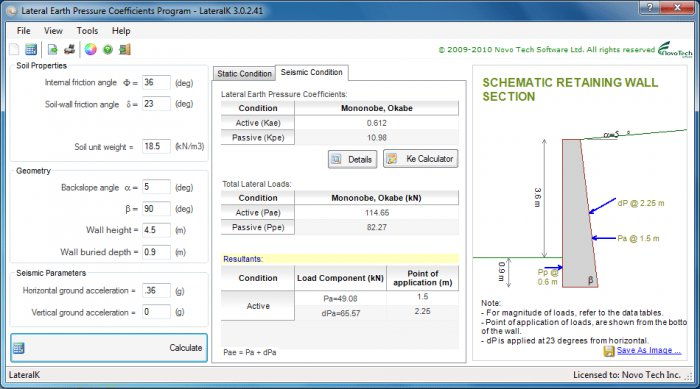Click the window help question mark button
This screenshot has height=389, width=700.
(x=650, y=7)
